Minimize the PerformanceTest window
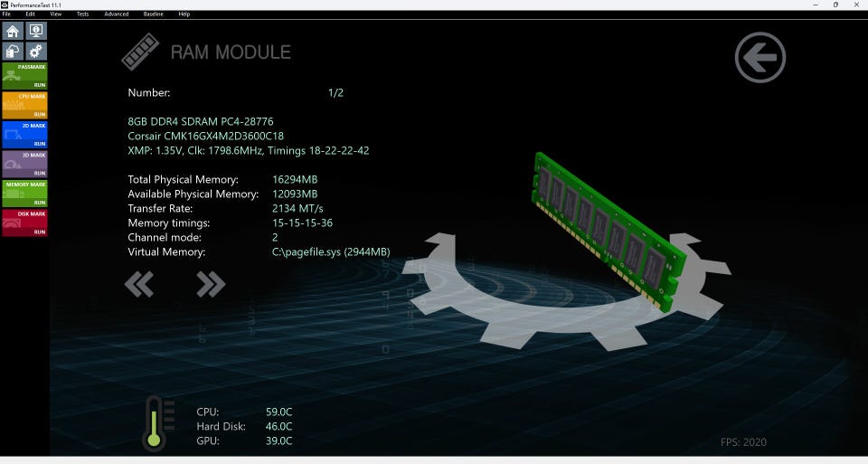The width and height of the screenshot is (868, 464). pos(816,5)
